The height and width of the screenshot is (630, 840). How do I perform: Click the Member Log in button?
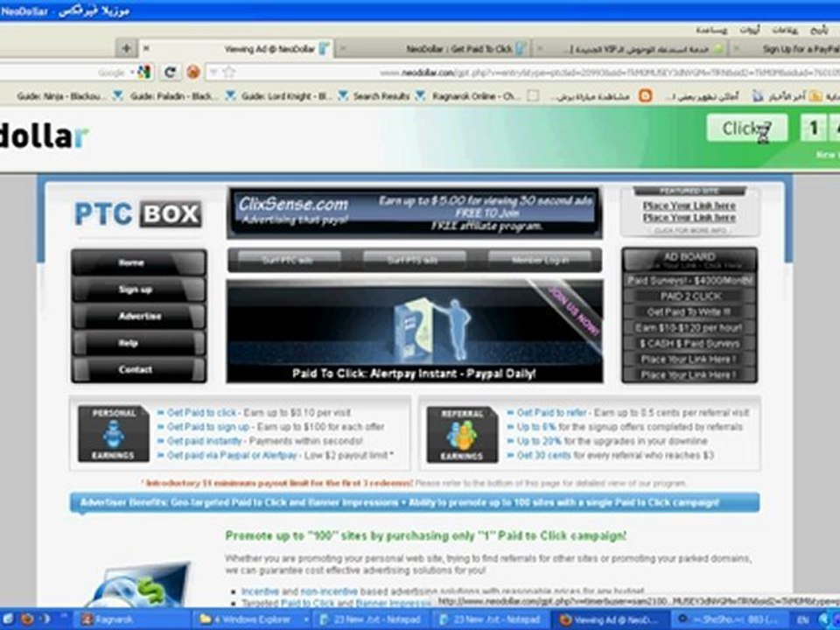540,261
